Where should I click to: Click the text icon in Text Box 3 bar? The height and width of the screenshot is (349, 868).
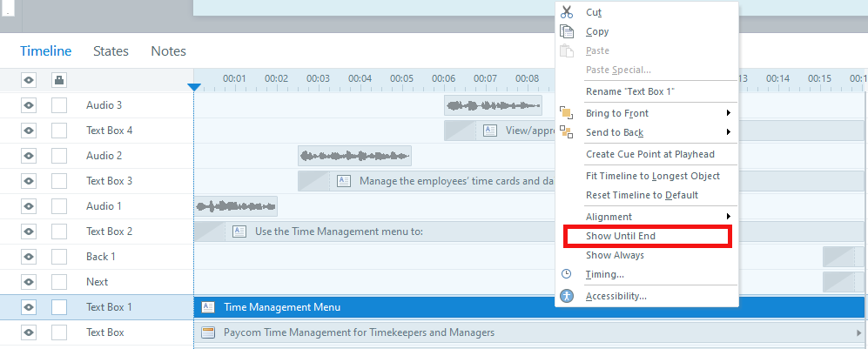click(344, 181)
